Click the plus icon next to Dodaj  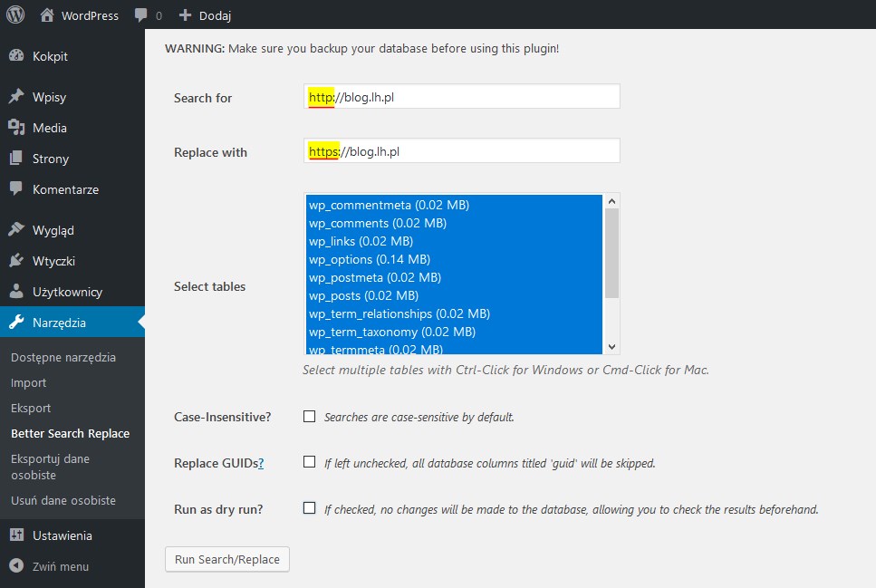tap(185, 15)
